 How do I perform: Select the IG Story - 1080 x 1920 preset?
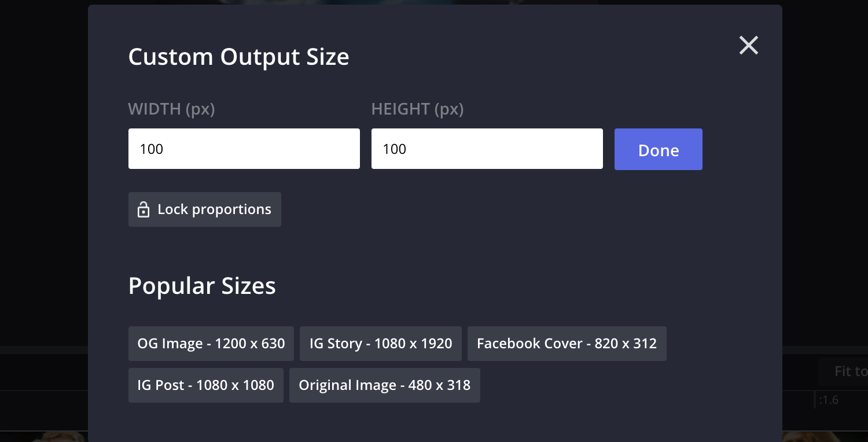[x=380, y=343]
